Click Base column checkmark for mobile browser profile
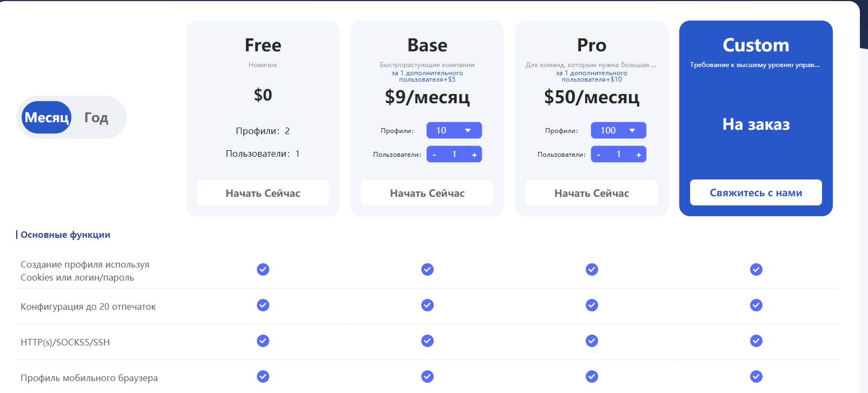 427,376
